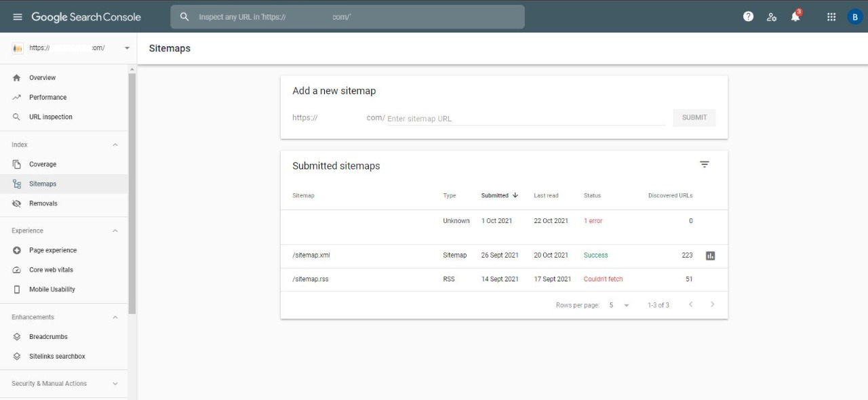Click the SUBMIT sitemap button
This screenshot has height=400, width=868.
[694, 118]
